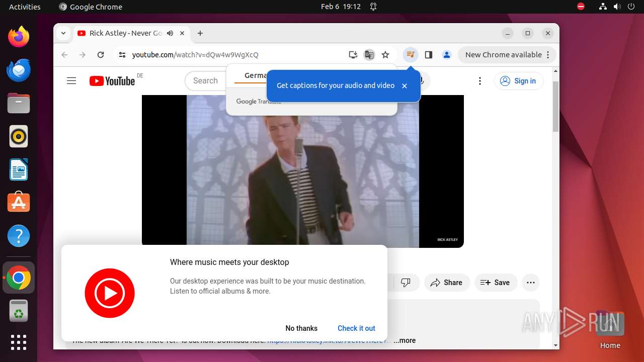Dismiss the captions tooltip with X
The width and height of the screenshot is (644, 362).
[x=405, y=86]
